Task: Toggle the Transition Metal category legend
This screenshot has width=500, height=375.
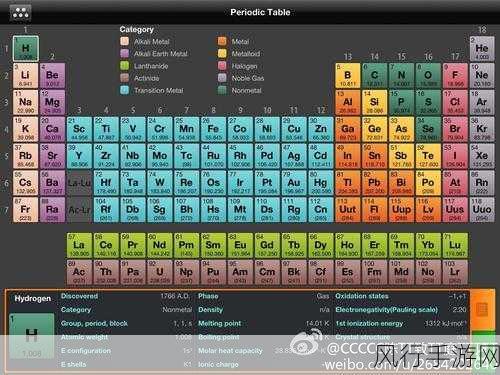Action: [152, 90]
